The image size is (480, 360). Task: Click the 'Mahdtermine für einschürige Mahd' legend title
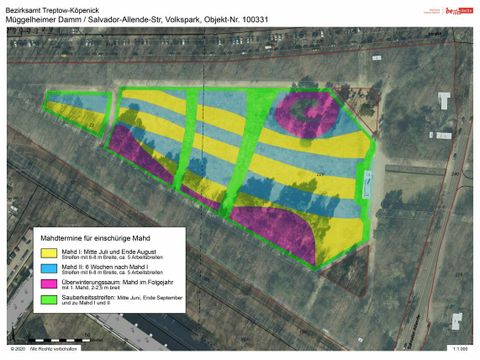95,238
